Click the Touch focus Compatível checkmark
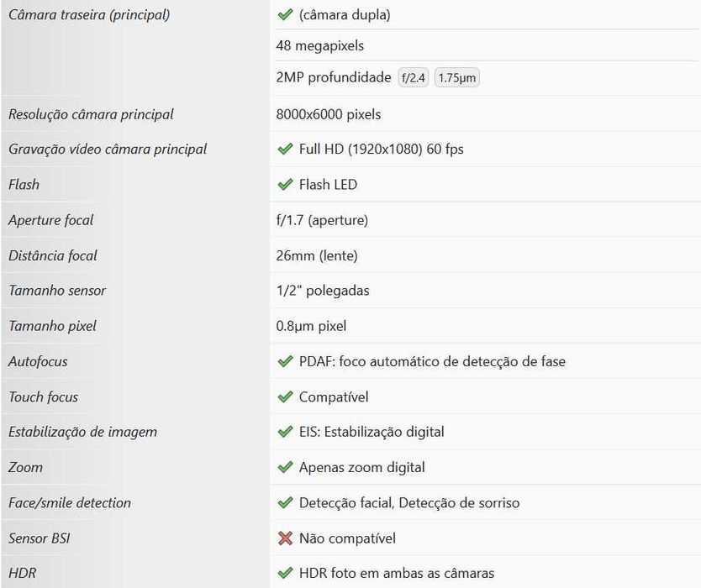 click(285, 397)
